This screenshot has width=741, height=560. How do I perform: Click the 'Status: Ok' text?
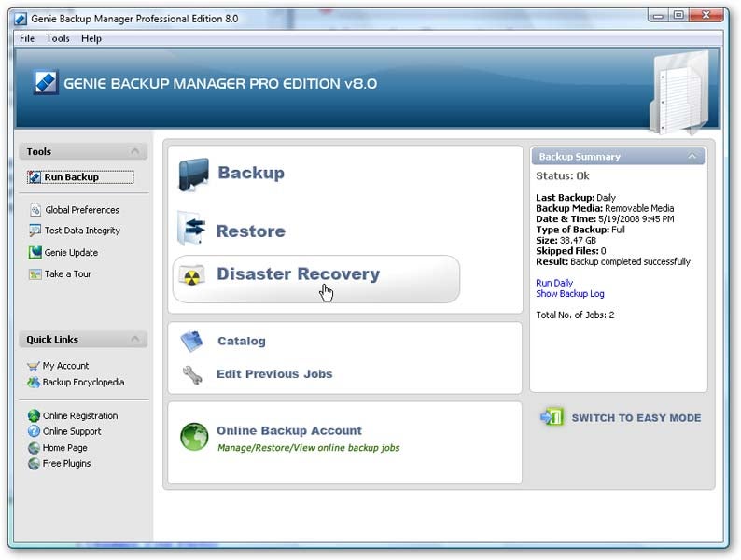[563, 175]
